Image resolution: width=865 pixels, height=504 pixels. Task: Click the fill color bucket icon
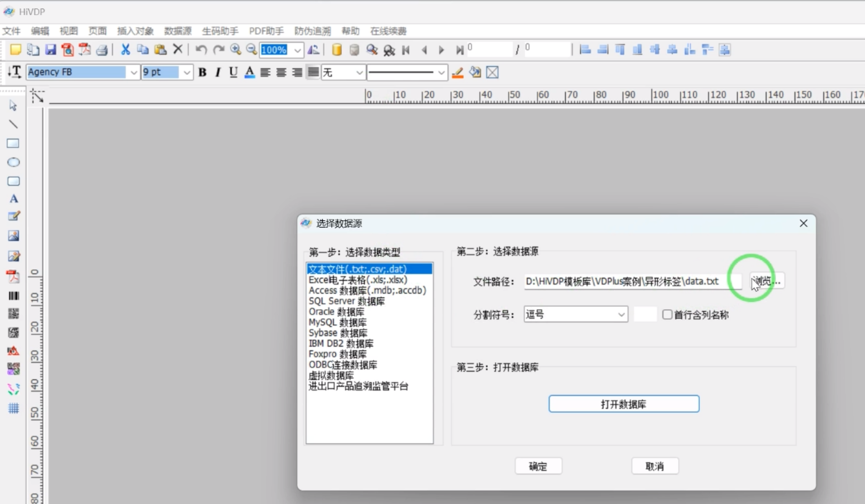click(475, 72)
